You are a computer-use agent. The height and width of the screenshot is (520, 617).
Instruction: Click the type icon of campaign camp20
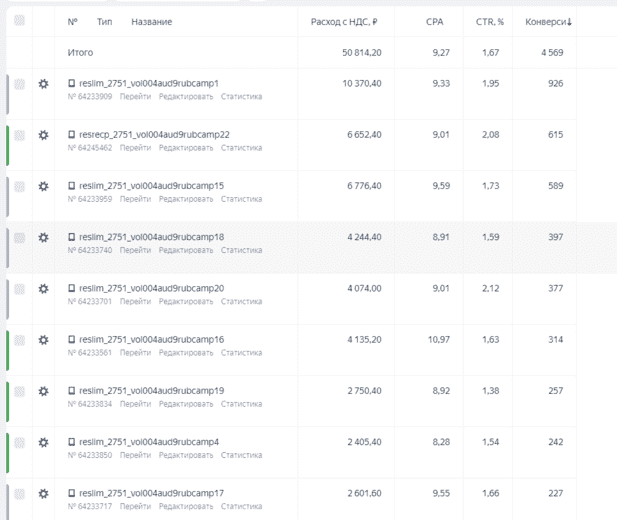[72, 288]
